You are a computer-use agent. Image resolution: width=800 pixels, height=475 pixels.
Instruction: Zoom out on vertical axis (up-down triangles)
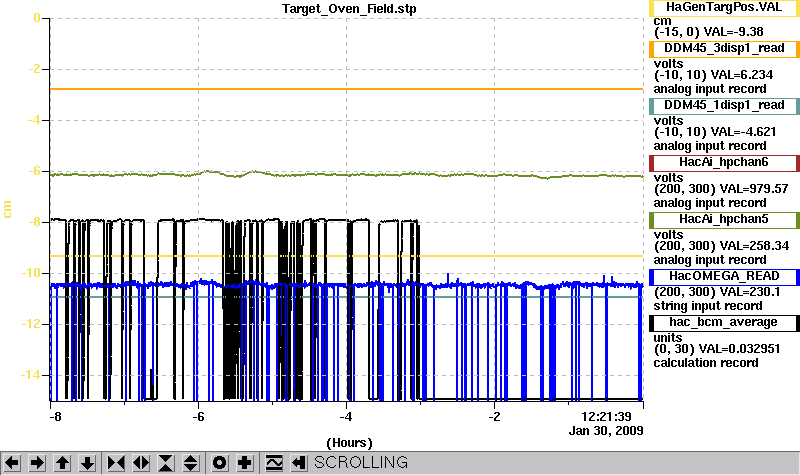coord(191,463)
